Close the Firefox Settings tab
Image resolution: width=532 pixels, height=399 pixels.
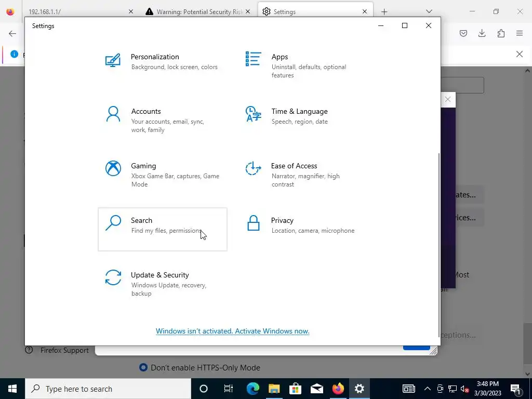point(364,11)
